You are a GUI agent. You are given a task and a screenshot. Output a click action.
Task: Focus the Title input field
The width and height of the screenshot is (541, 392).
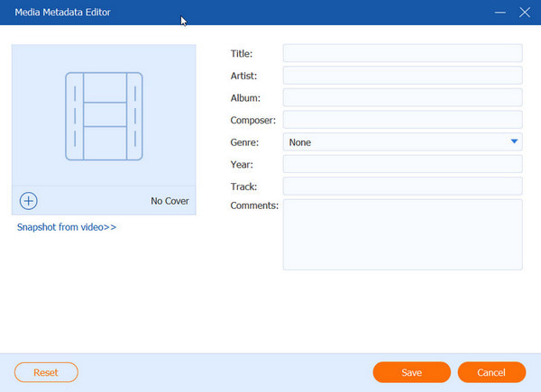pyautogui.click(x=402, y=53)
